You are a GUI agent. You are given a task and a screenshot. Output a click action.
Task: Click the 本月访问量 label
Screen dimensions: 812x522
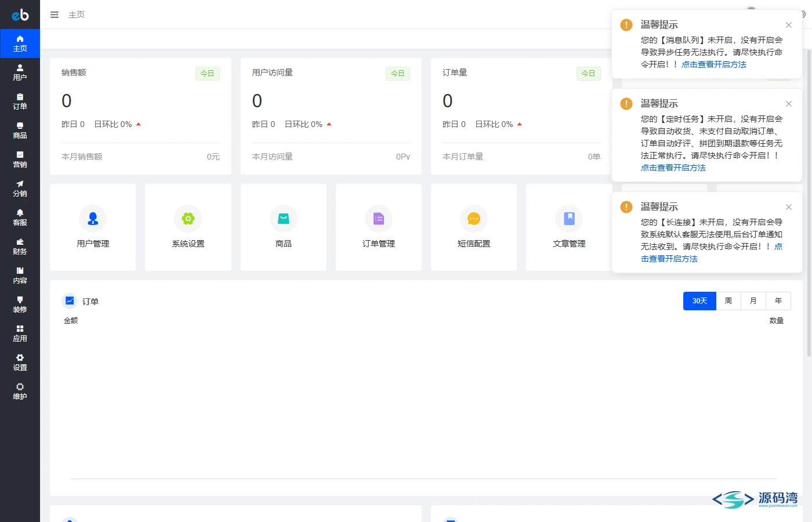[x=273, y=157]
